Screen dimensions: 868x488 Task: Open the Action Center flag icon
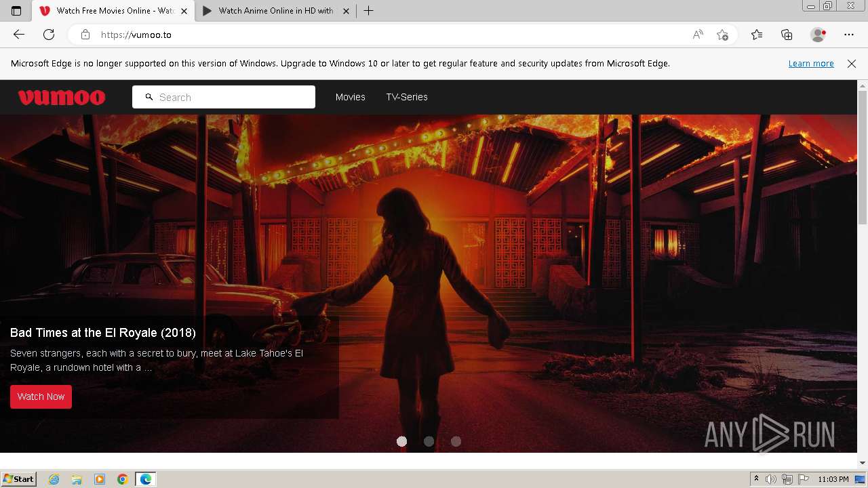point(803,479)
